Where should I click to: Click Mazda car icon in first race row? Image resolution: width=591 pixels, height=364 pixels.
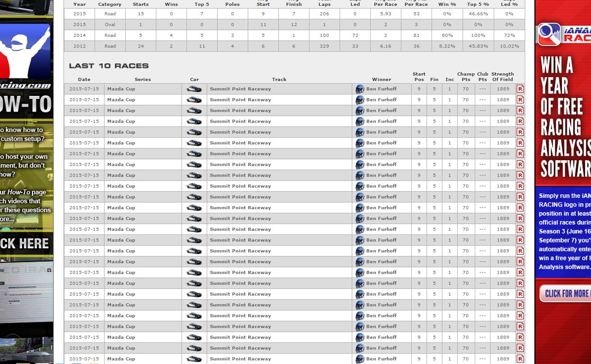pyautogui.click(x=194, y=89)
